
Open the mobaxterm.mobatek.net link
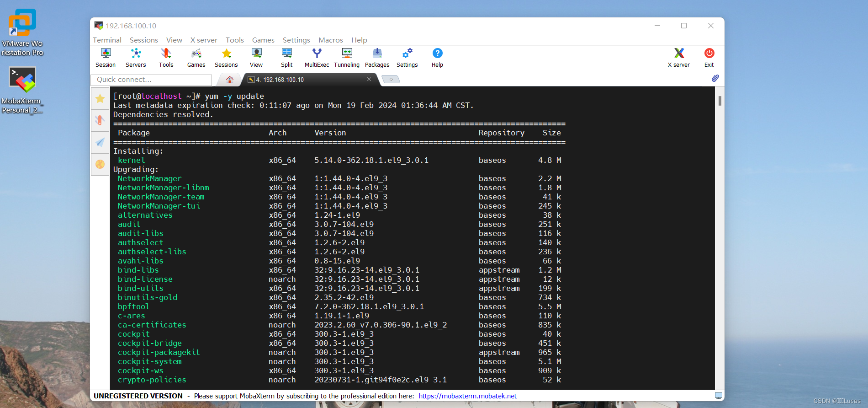tap(468, 396)
